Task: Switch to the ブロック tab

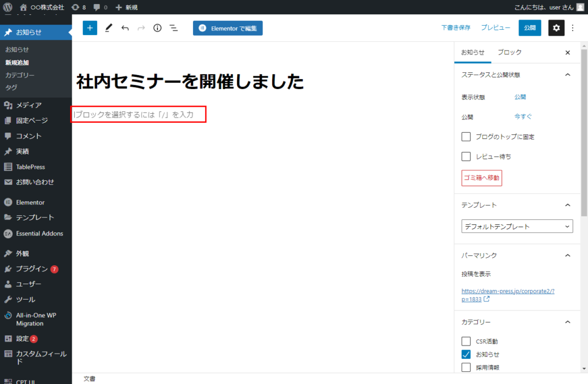Action: 509,52
